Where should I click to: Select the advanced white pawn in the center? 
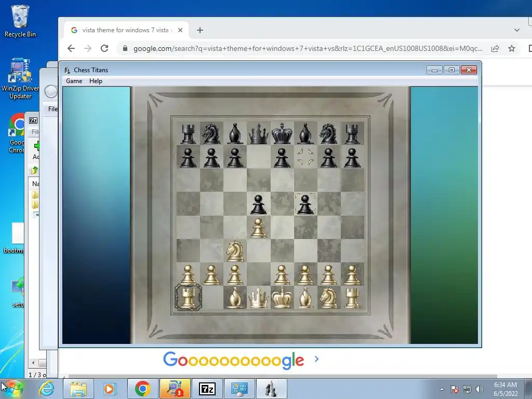click(x=259, y=228)
